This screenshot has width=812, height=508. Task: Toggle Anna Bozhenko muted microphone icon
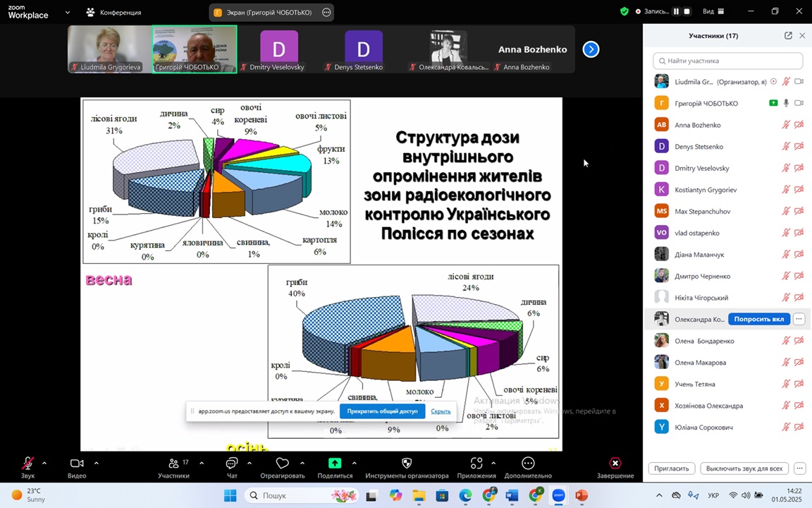click(x=786, y=125)
